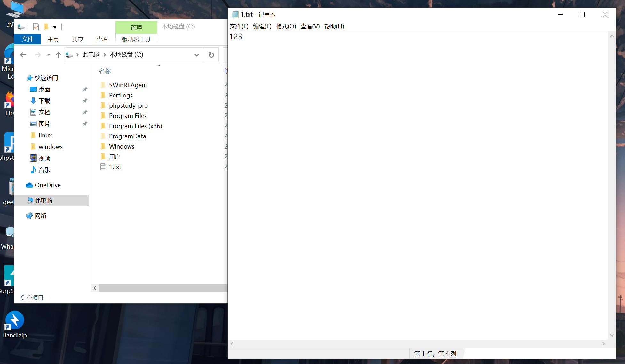Open Notepad 帮助(H) menu
Viewport: 625px width, 364px height.
pos(334,26)
